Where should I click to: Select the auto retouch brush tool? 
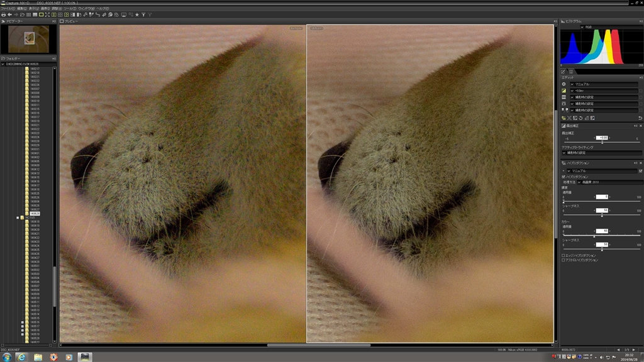click(x=110, y=15)
